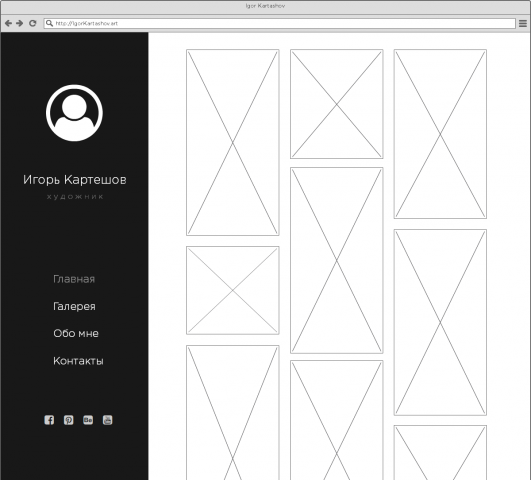Click the search magnifier in address bar

(x=49, y=23)
